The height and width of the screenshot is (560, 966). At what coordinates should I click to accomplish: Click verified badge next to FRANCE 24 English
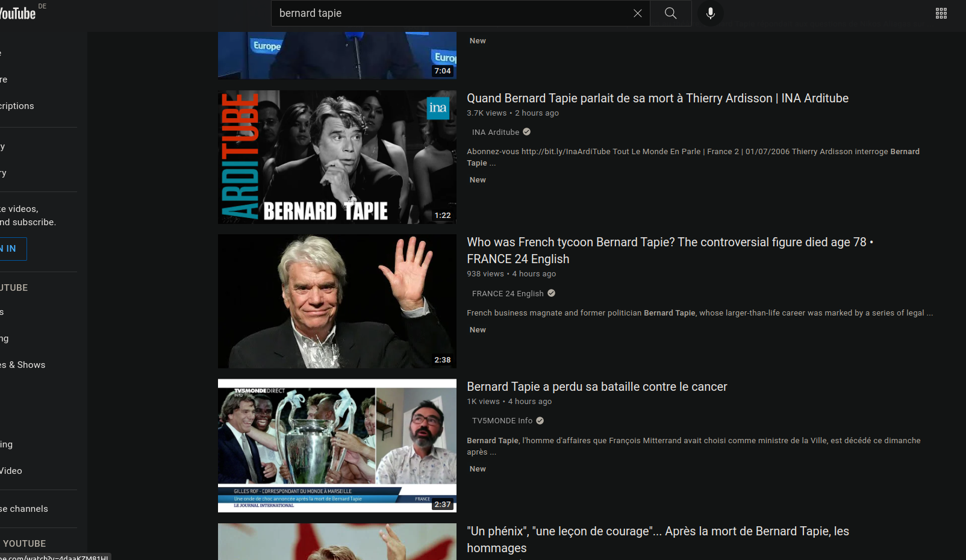(x=551, y=293)
